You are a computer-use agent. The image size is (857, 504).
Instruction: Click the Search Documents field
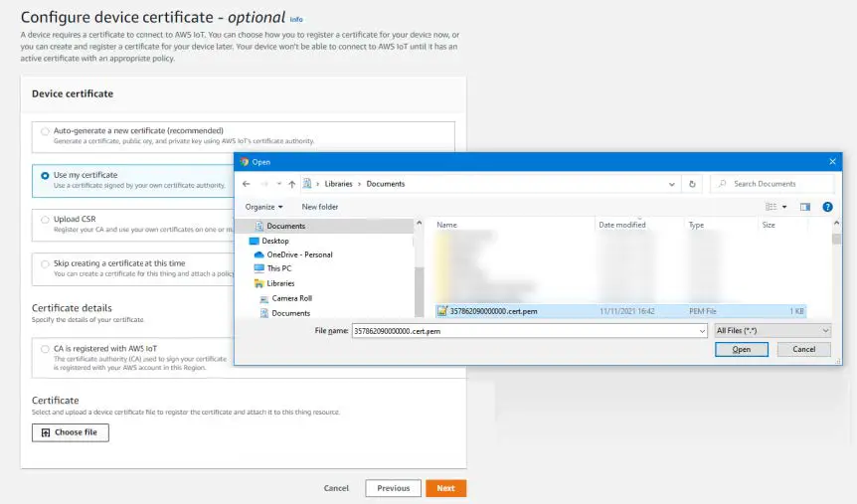(772, 184)
